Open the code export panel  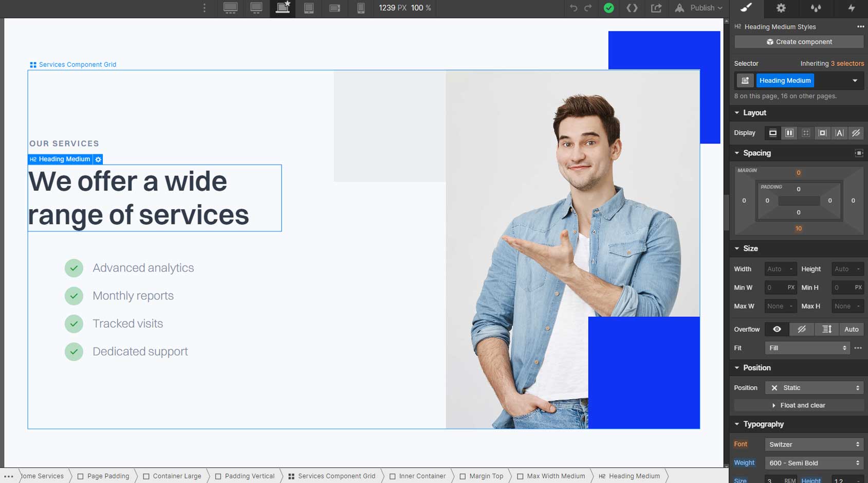click(632, 8)
